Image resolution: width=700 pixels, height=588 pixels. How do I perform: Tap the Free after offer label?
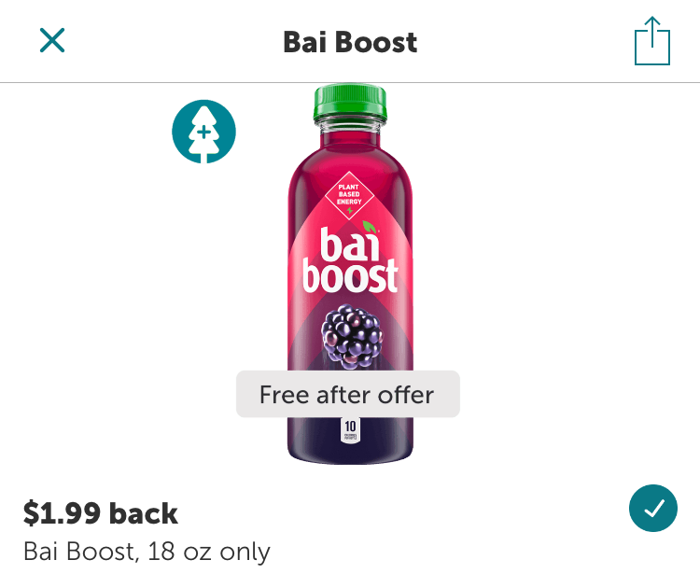(x=347, y=394)
